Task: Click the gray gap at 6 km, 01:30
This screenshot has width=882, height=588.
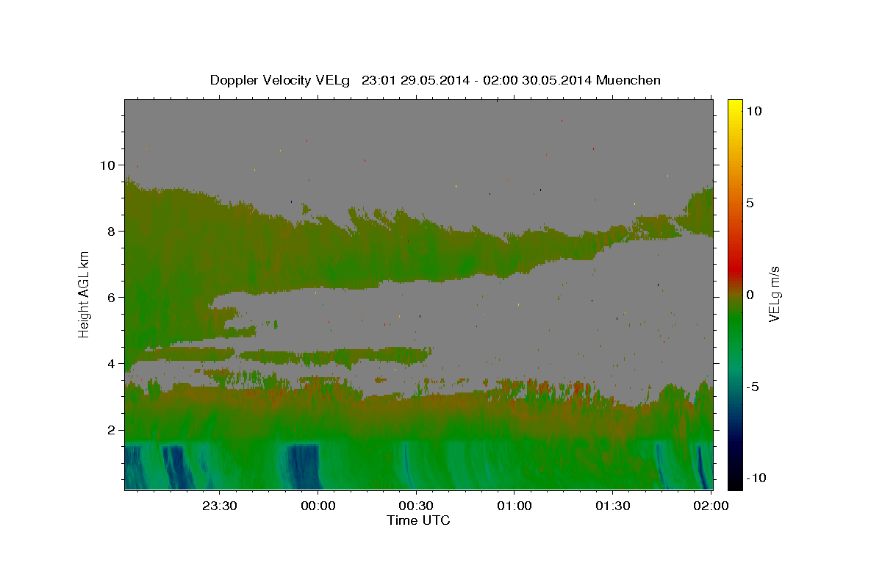Action: [613, 298]
